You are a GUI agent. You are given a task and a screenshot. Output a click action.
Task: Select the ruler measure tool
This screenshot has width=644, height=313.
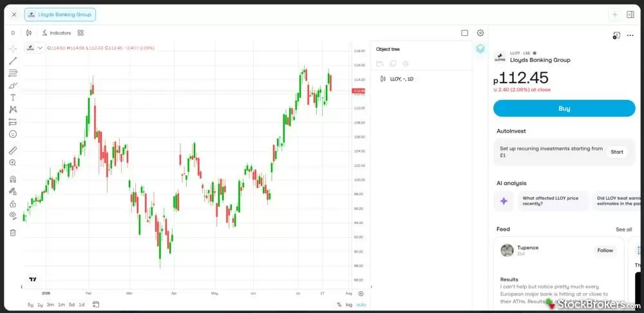click(13, 150)
